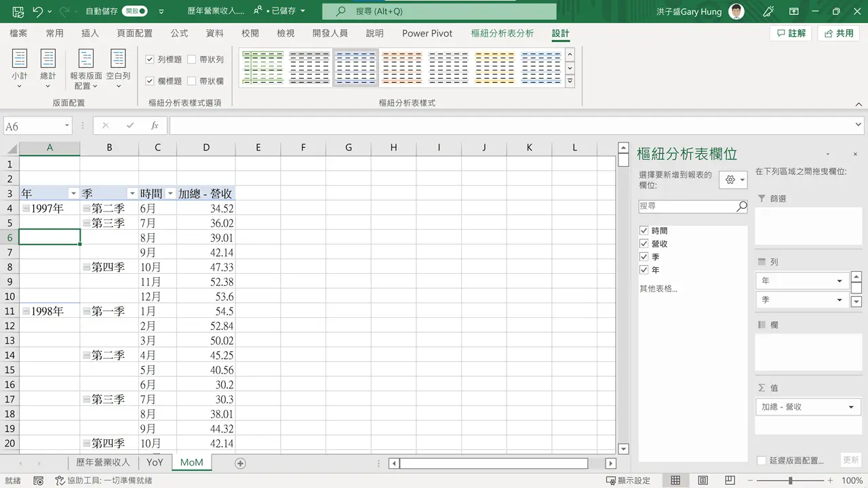The height and width of the screenshot is (488, 868).
Task: Click the 註解 comments button
Action: [x=791, y=33]
